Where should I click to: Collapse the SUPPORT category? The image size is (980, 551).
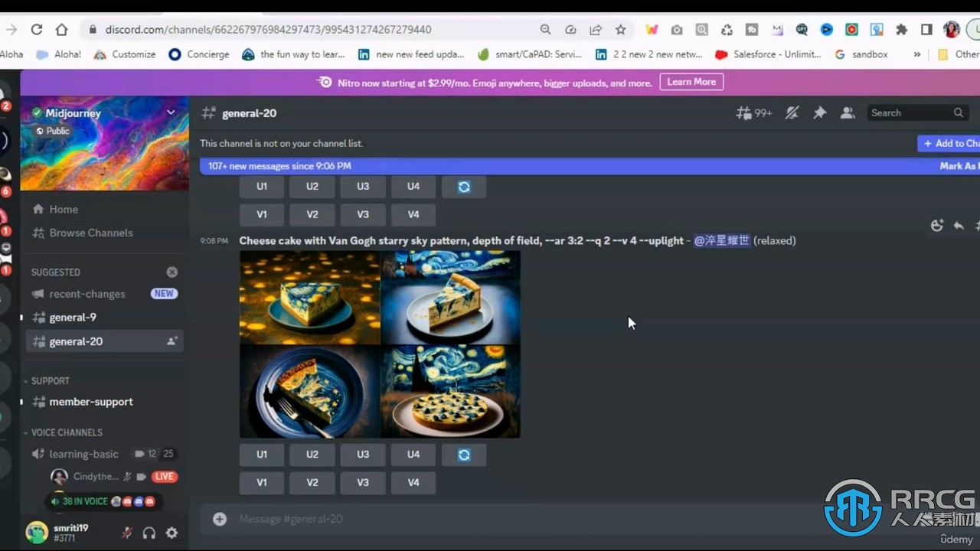(50, 380)
